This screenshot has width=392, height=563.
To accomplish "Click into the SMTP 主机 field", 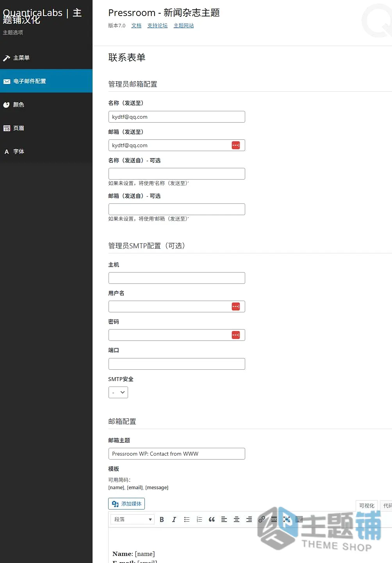I will [x=176, y=278].
